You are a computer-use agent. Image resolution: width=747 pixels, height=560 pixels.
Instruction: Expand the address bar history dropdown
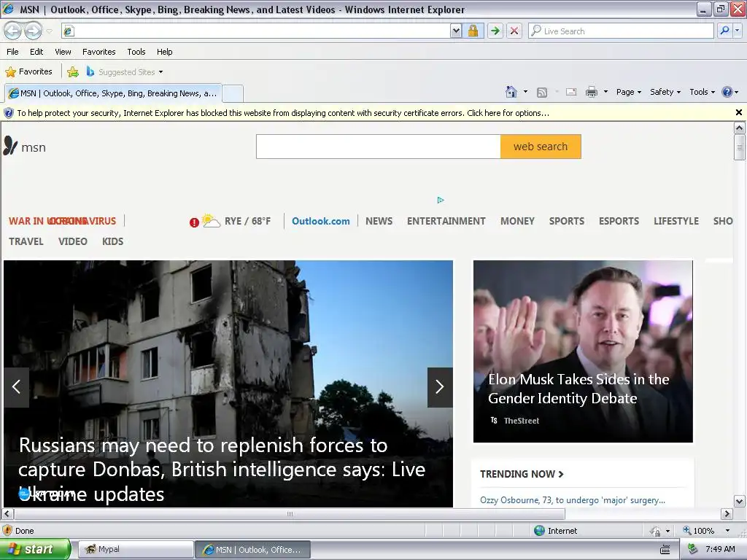click(456, 31)
